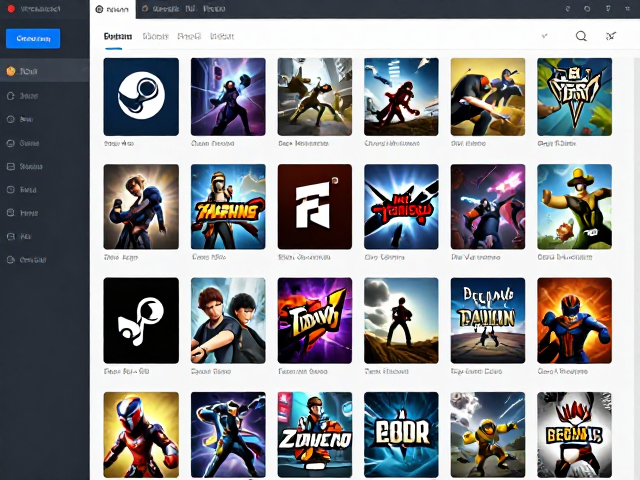
Task: Open the tile with blue-armored character in golden glow
Action: click(x=141, y=207)
